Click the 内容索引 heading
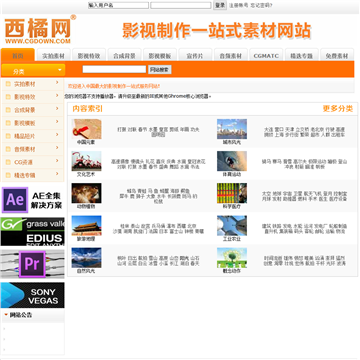This screenshot has width=360, height=360. pos(88,109)
